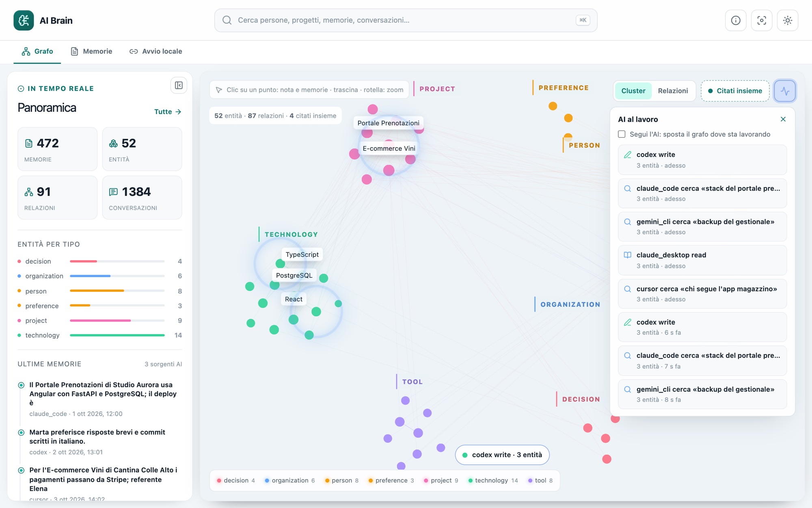The width and height of the screenshot is (812, 508).
Task: Click the search input field
Action: pos(406,20)
